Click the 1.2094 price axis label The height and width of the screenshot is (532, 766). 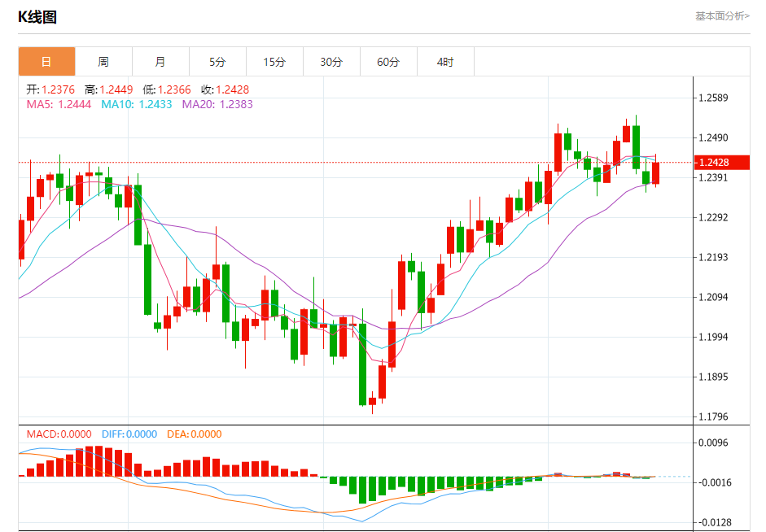coord(713,297)
